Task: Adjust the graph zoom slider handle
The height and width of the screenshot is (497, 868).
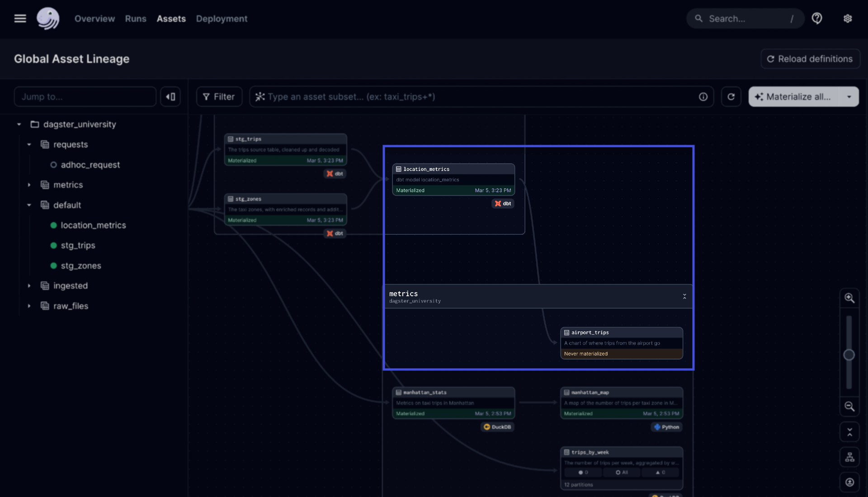Action: click(x=849, y=355)
